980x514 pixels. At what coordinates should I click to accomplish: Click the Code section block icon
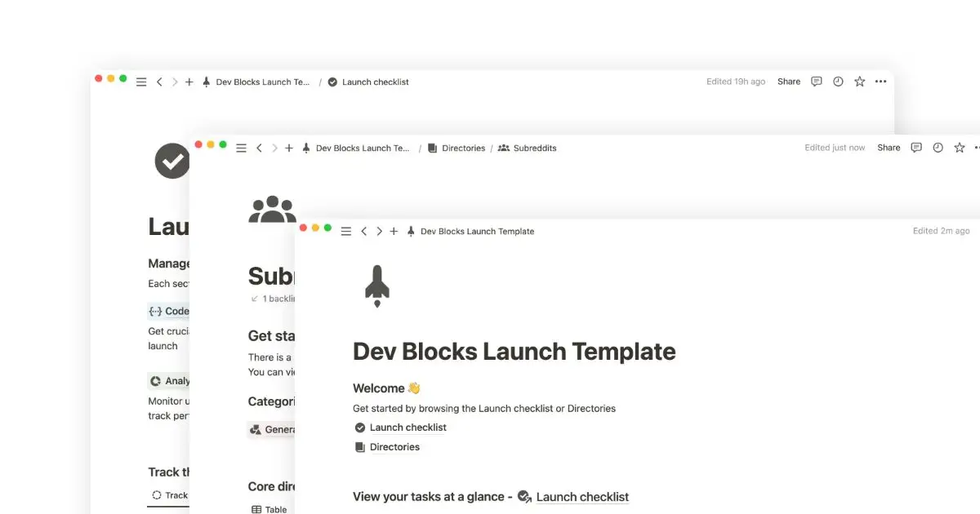[155, 311]
